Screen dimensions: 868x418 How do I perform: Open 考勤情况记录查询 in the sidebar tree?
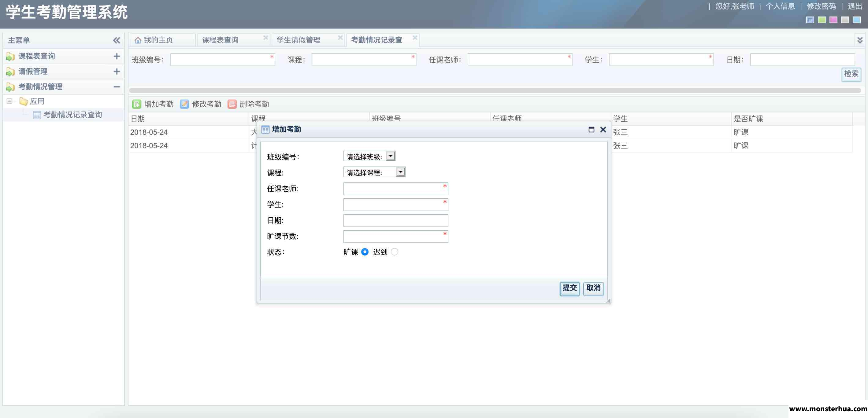tap(72, 115)
